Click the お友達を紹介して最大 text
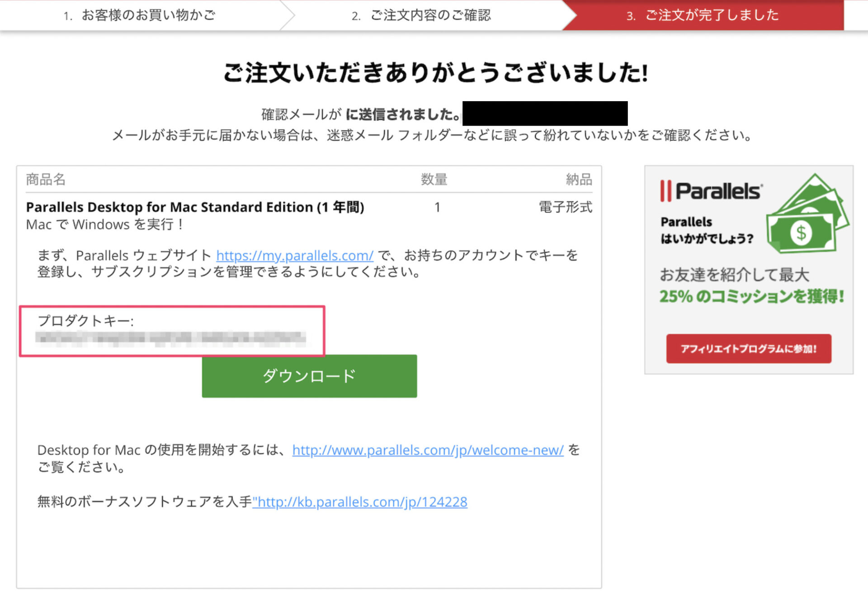 click(734, 274)
